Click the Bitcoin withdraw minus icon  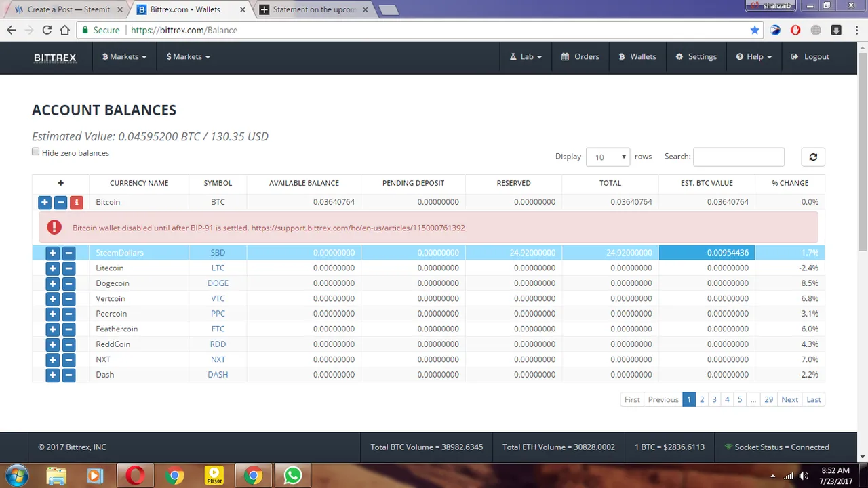coord(60,202)
